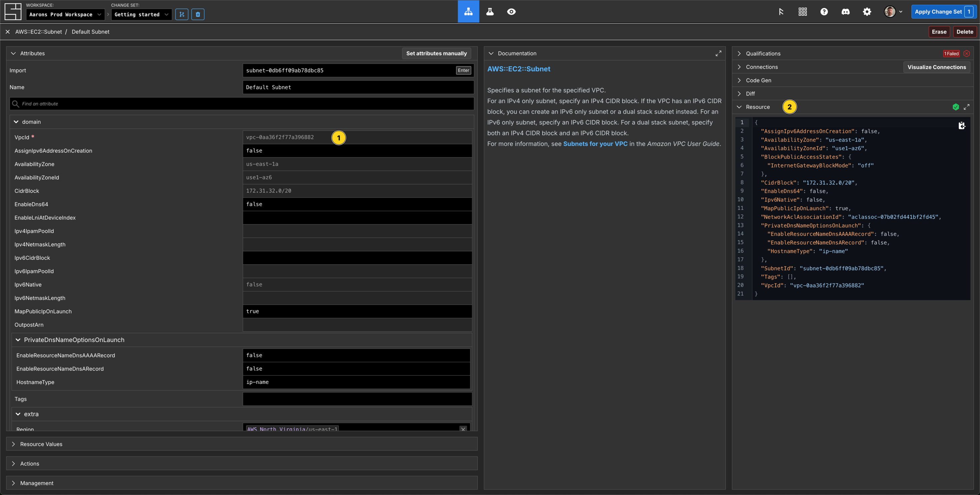Click the Tags value field
This screenshot has height=495, width=980.
tap(357, 399)
